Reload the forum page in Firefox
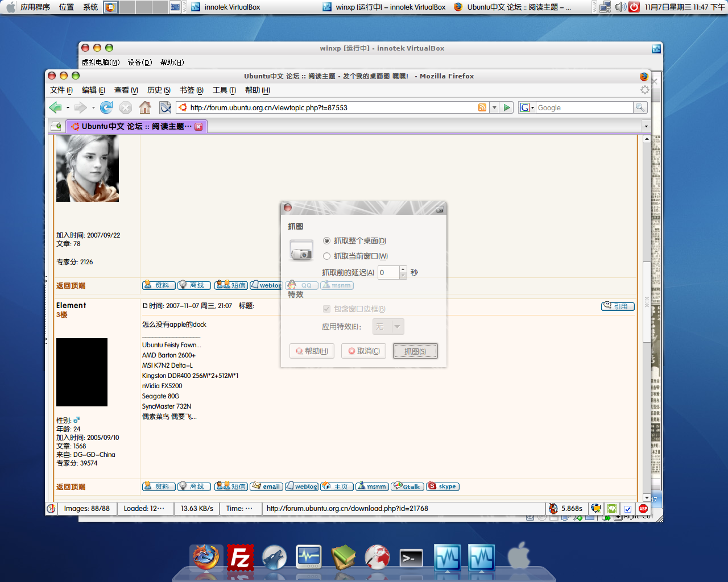Image resolution: width=728 pixels, height=582 pixels. point(106,107)
